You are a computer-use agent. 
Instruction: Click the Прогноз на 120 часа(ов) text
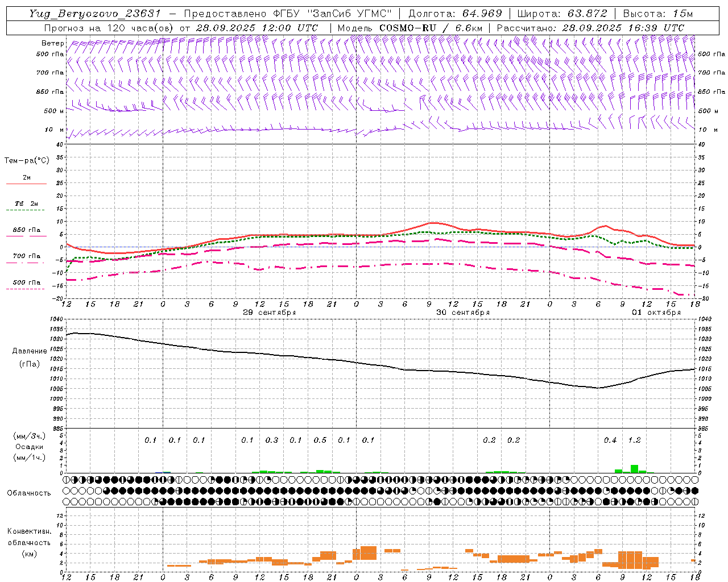pyautogui.click(x=109, y=28)
